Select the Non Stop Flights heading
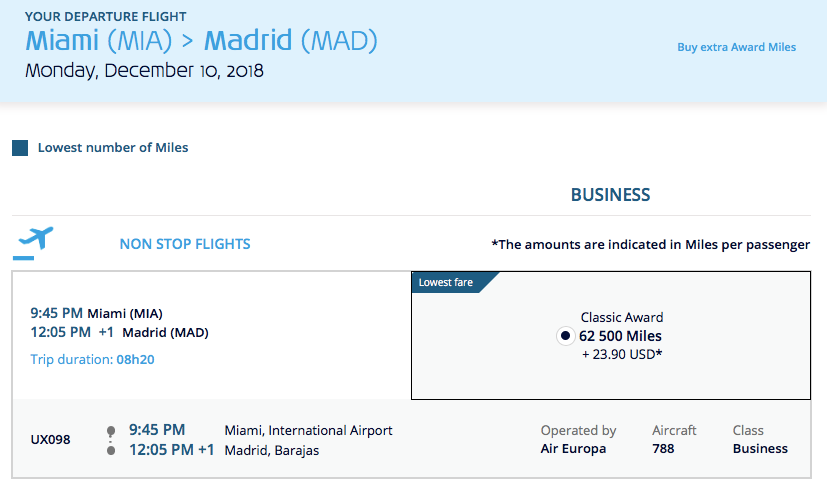 coord(185,244)
